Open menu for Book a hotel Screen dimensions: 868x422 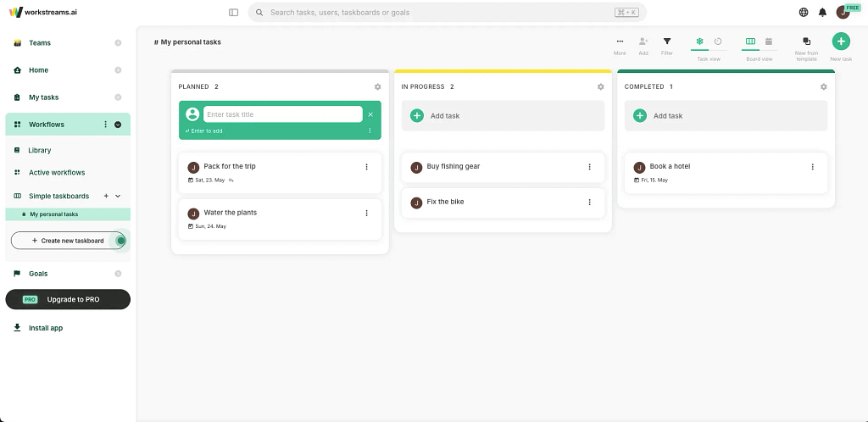[x=813, y=166]
